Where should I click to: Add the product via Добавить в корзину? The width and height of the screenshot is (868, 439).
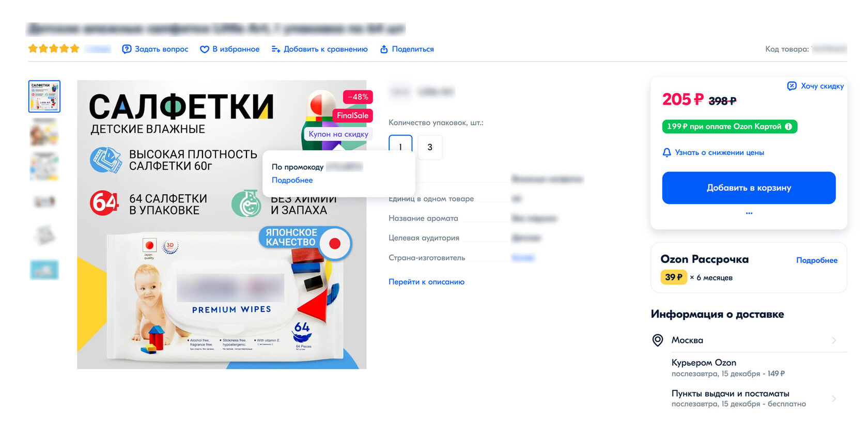pos(749,187)
